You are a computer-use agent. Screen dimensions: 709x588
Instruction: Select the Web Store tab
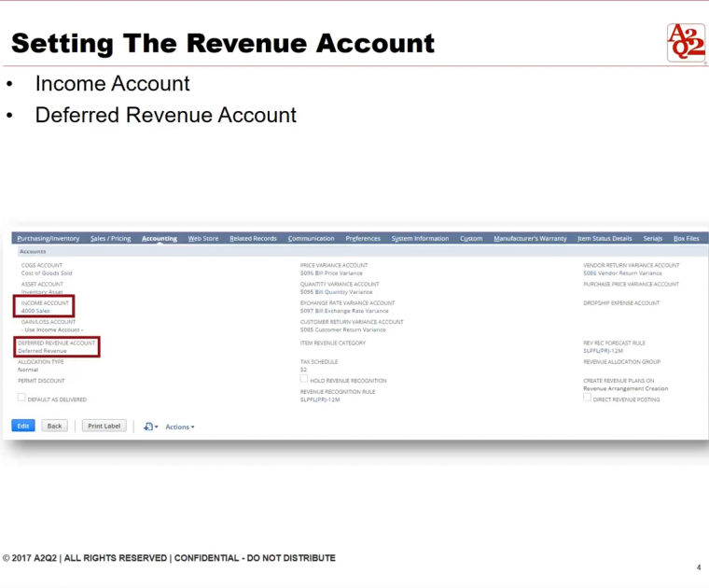pyautogui.click(x=203, y=239)
